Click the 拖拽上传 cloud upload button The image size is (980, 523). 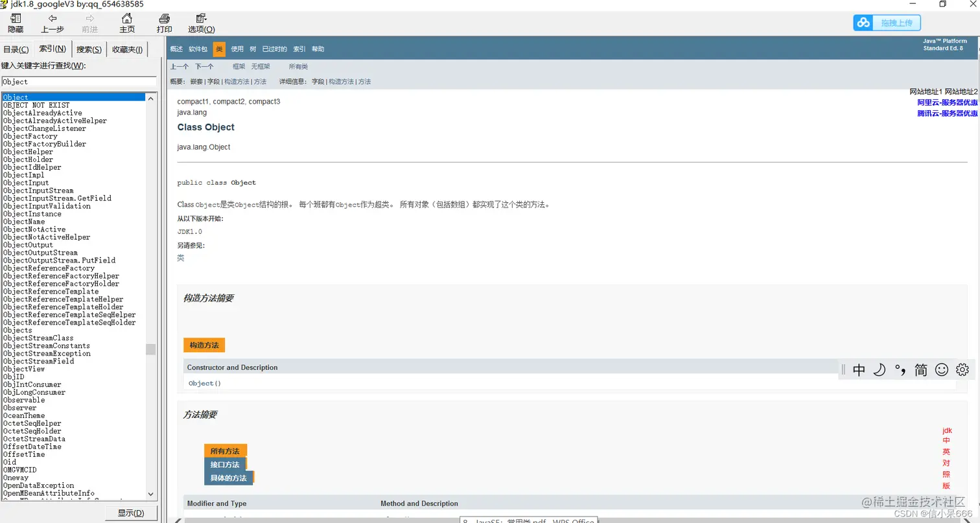[887, 23]
